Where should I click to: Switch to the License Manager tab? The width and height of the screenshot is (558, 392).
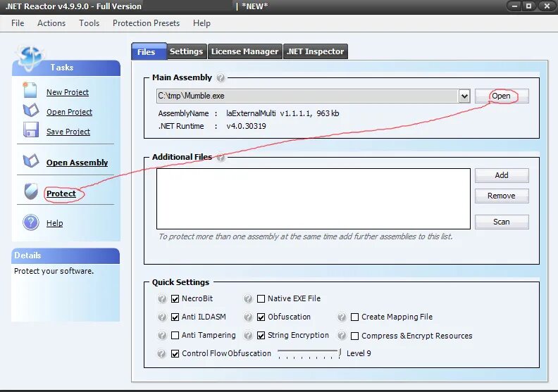point(245,51)
